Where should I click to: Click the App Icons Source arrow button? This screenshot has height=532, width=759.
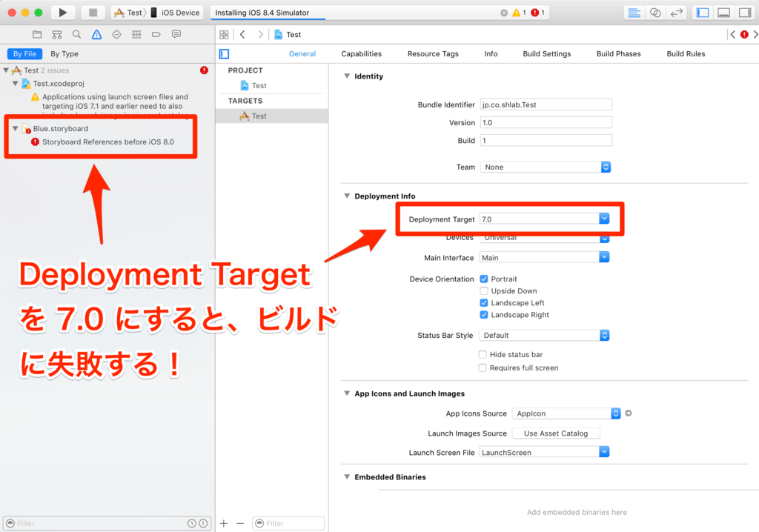point(629,413)
